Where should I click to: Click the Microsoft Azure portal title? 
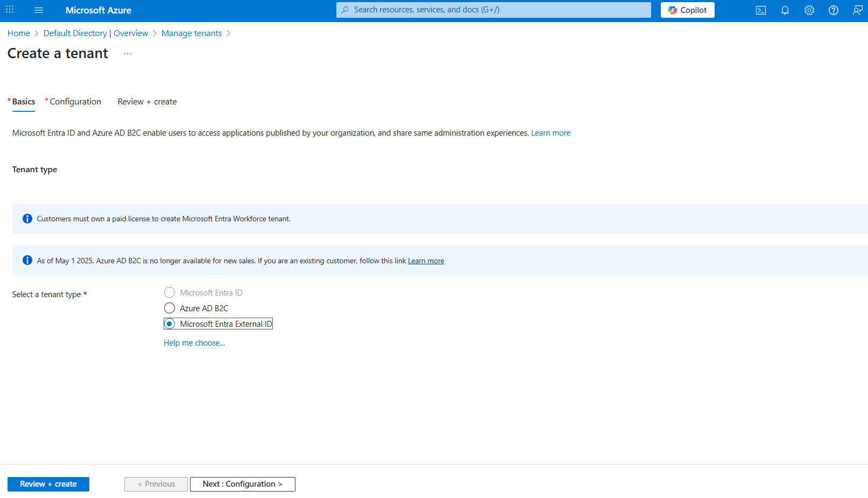point(98,10)
